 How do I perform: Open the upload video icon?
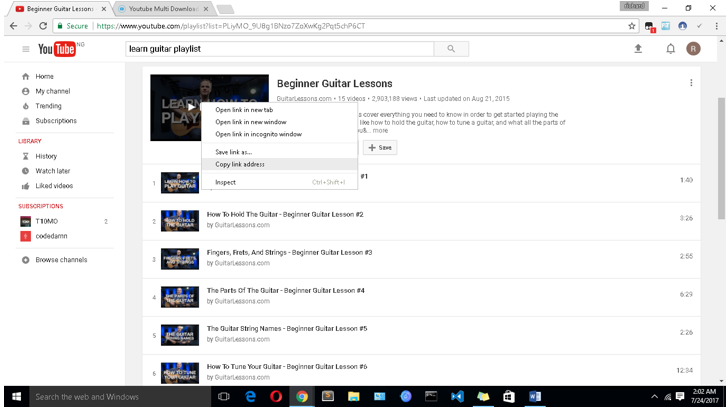click(638, 48)
